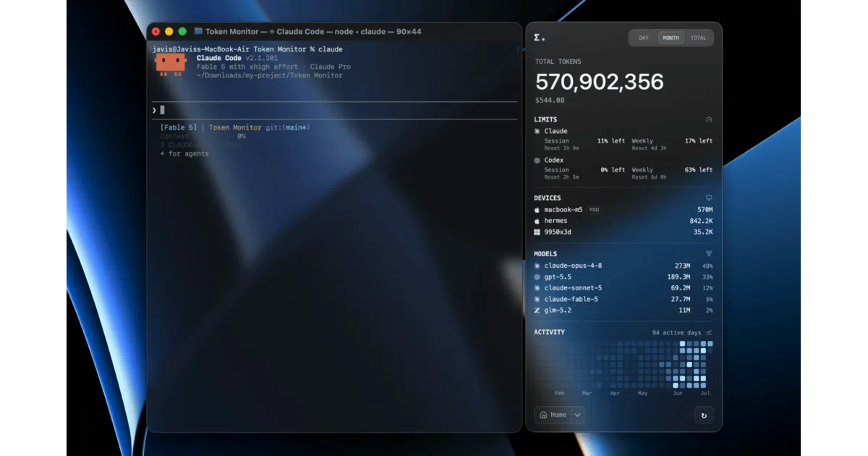Click Claude Session 11% left value
This screenshot has width=868, height=456.
(611, 141)
